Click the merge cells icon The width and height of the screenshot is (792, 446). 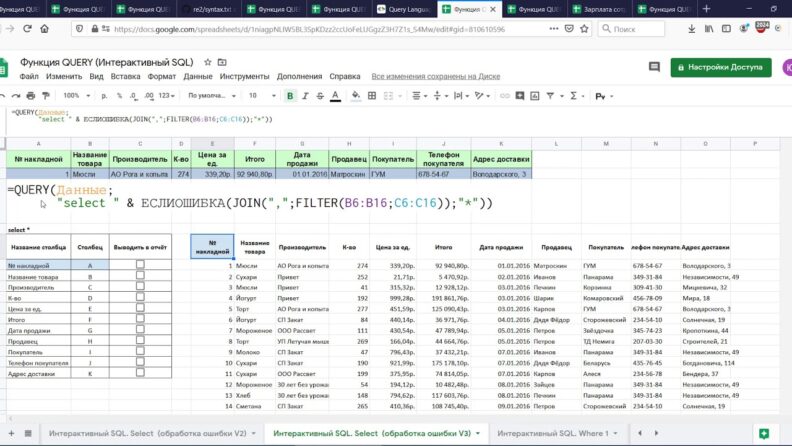pos(388,95)
